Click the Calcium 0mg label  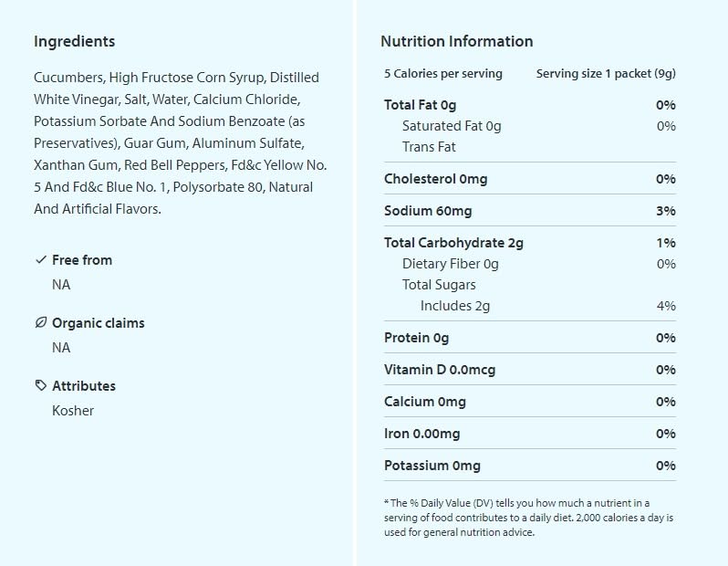point(424,402)
